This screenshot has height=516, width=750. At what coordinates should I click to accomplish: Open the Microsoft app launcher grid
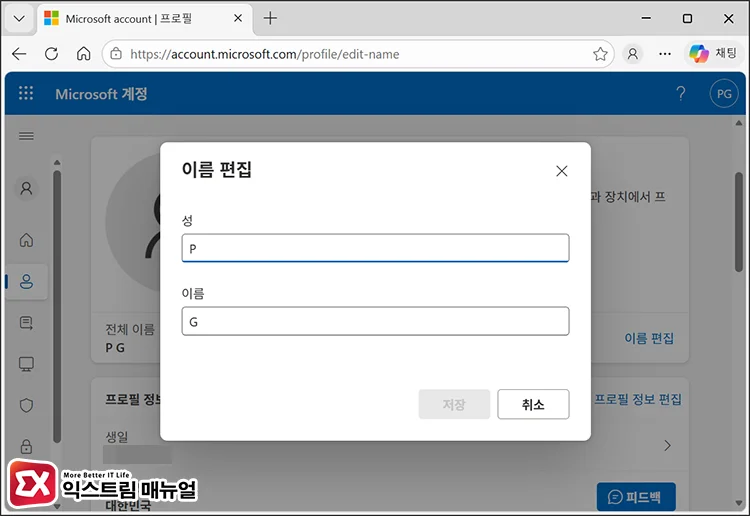[26, 93]
